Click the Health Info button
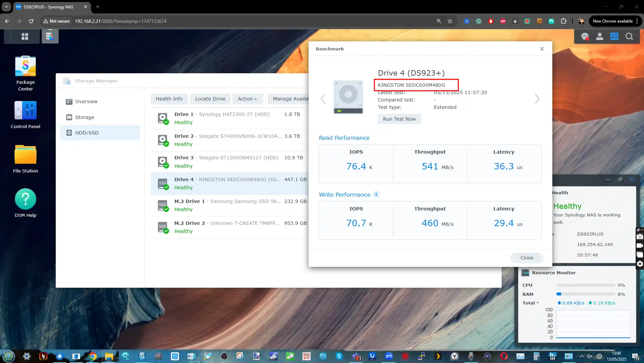Screen dimensions: 644x363 (x=169, y=99)
